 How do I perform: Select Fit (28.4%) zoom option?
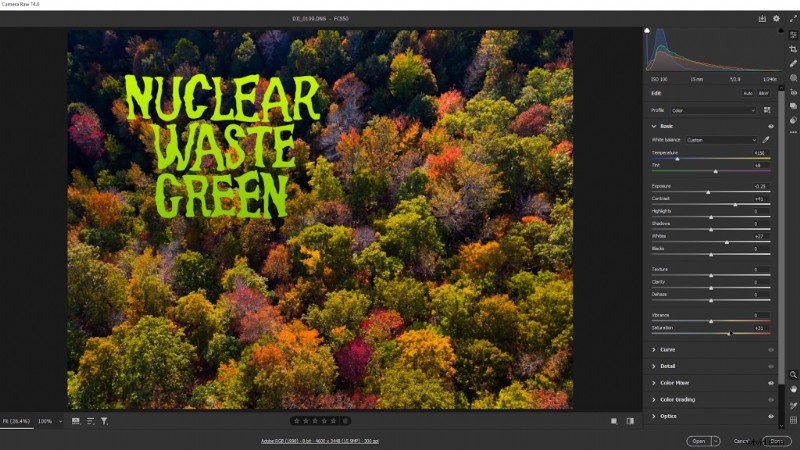pyautogui.click(x=16, y=421)
